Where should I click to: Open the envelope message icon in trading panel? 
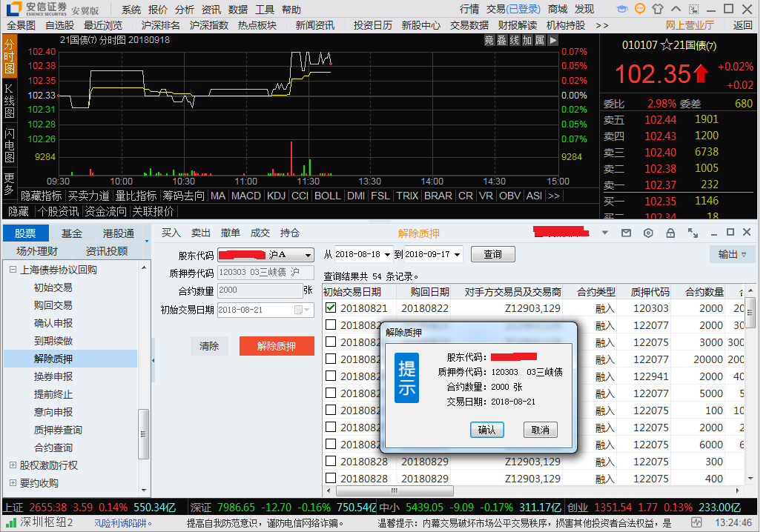[626, 233]
